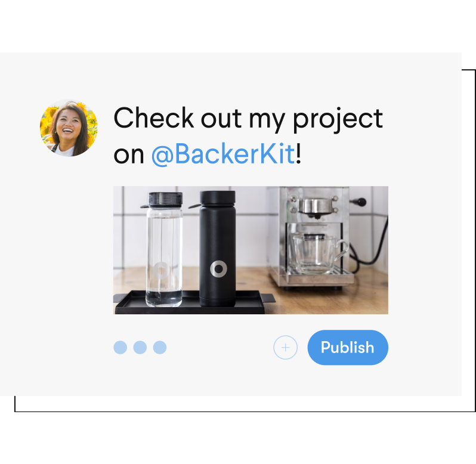This screenshot has height=464, width=476.
Task: Click the black bottle's screw cap
Action: (x=217, y=197)
